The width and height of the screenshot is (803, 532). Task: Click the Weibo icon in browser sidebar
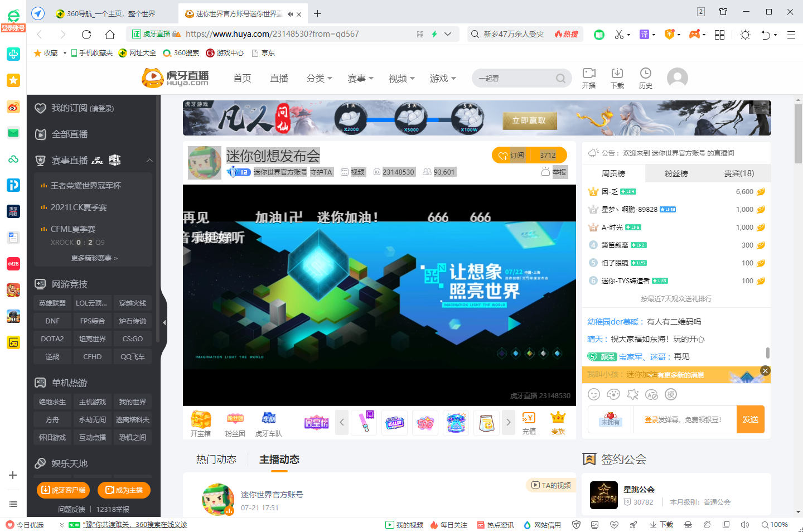13,107
